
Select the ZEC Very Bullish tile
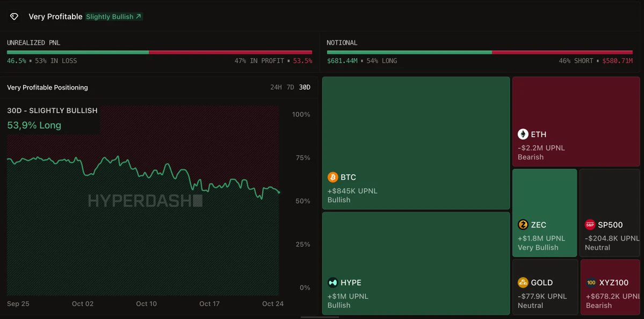click(x=545, y=213)
